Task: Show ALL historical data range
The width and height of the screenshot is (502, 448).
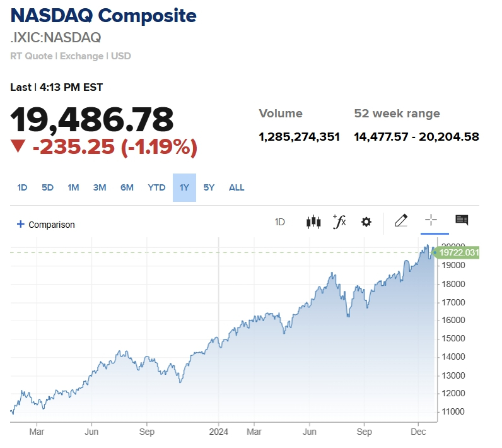Action: [236, 187]
